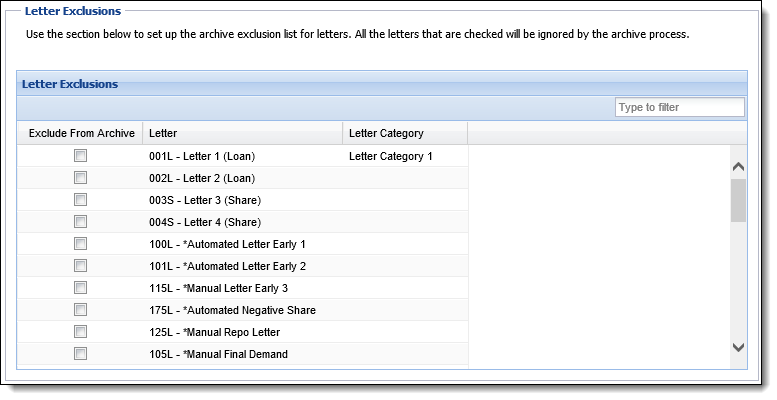Click the scroll up arrow in letter list

(738, 167)
